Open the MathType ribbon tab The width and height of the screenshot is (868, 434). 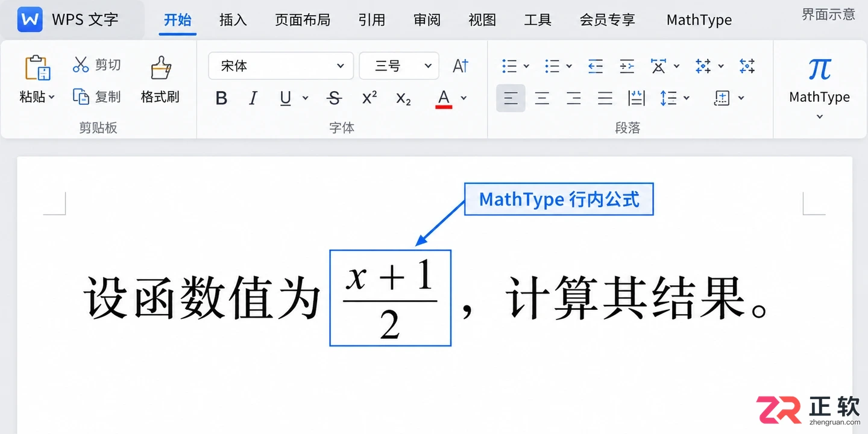[x=699, y=20]
